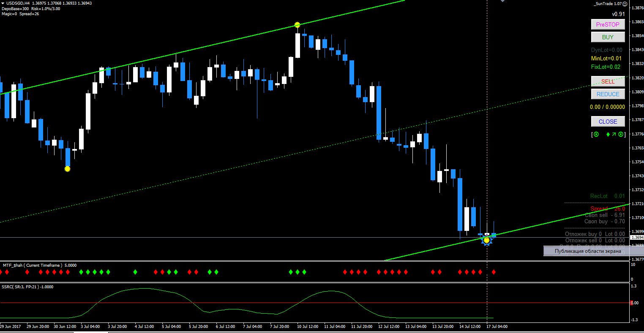644x333 pixels.
Task: Click the green circle icon beside the opening bracket
Action: point(596,135)
